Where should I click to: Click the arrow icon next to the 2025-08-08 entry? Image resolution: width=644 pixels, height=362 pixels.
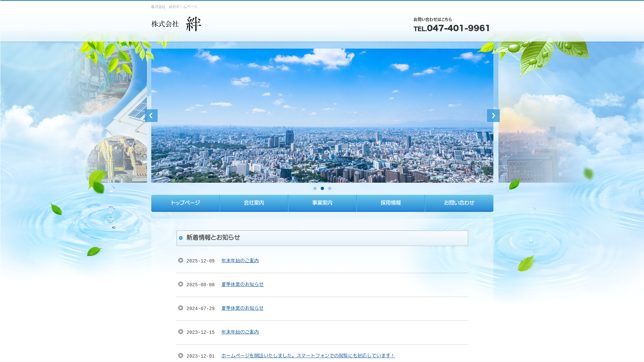coord(181,284)
